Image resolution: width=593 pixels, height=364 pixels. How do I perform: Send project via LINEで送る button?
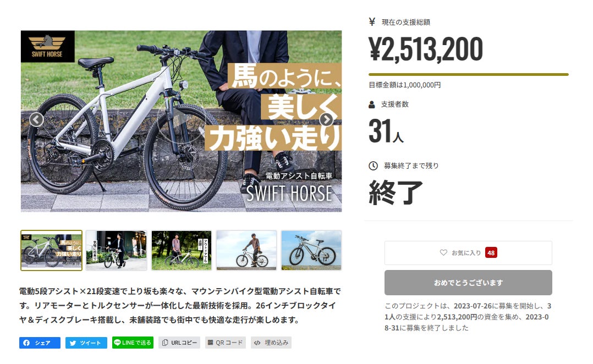pyautogui.click(x=133, y=343)
